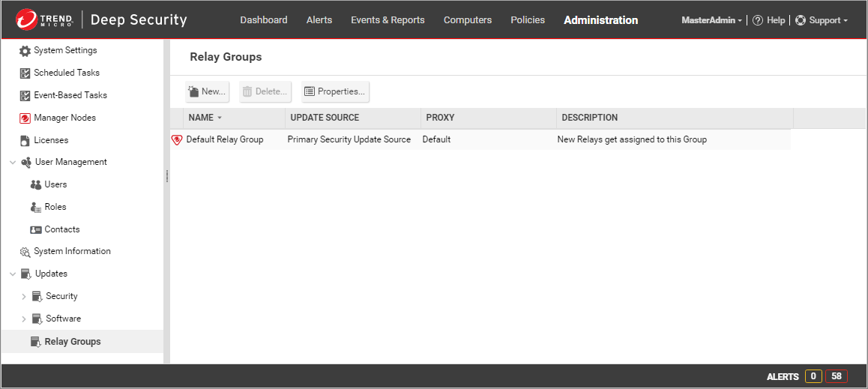Click the Licenses icon in sidebar
Viewport: 868px width, 389px height.
point(25,140)
